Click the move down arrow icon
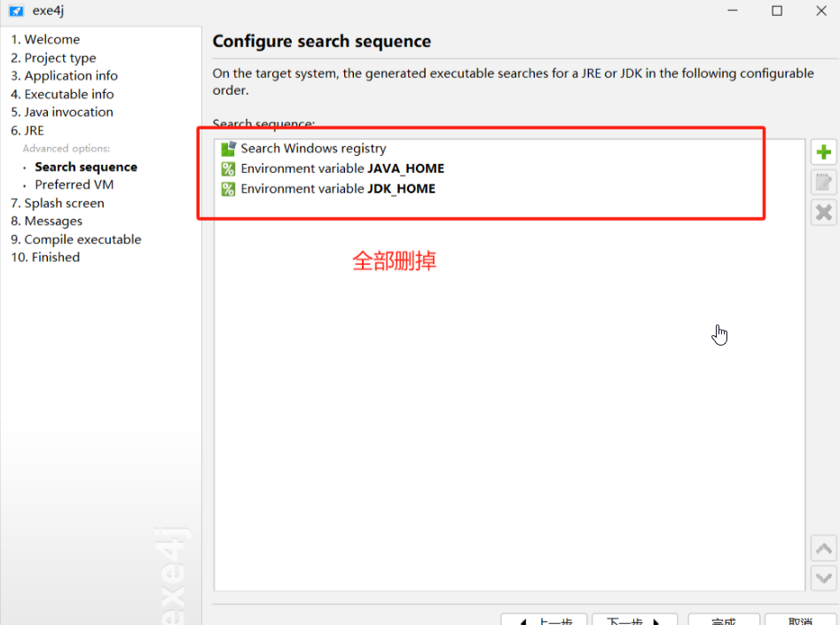This screenshot has height=625, width=840. click(823, 578)
